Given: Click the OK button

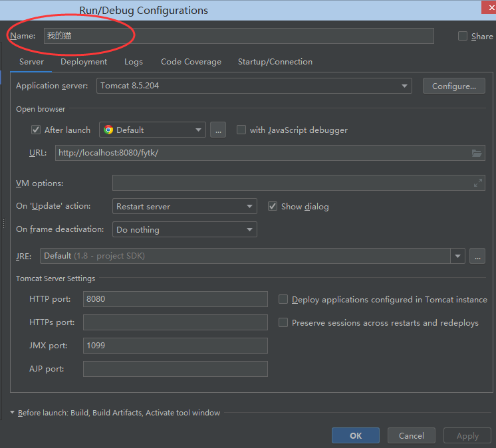Looking at the screenshot, I should 356,435.
